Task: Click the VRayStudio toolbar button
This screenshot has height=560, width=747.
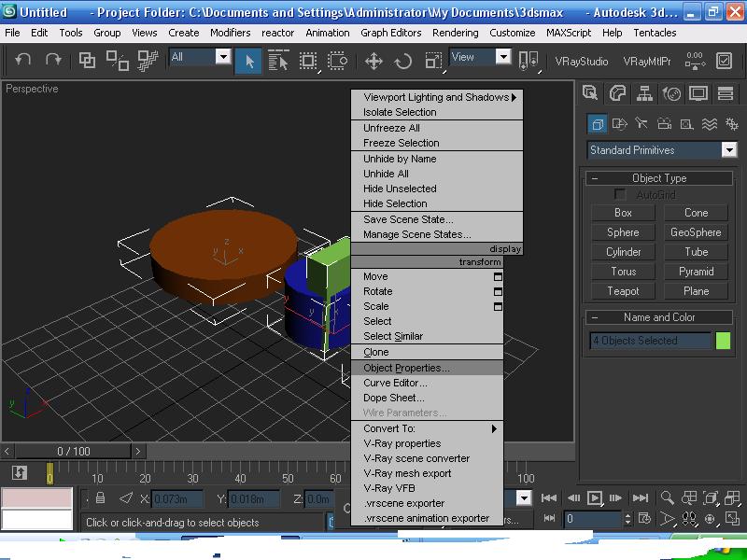Action: pos(581,62)
